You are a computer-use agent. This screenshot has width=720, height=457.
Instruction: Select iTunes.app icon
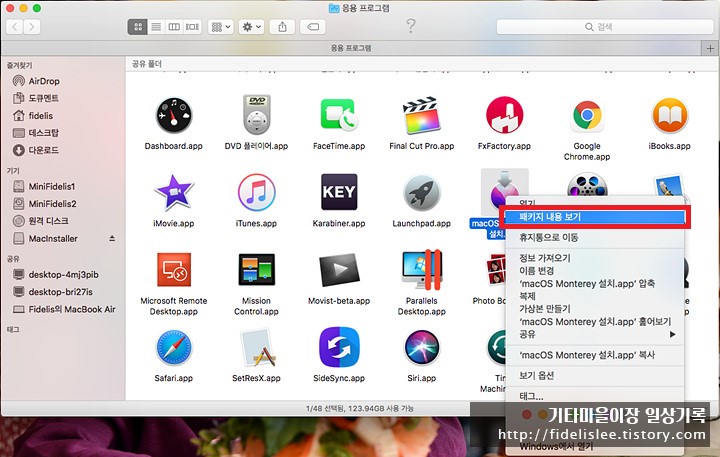[256, 192]
